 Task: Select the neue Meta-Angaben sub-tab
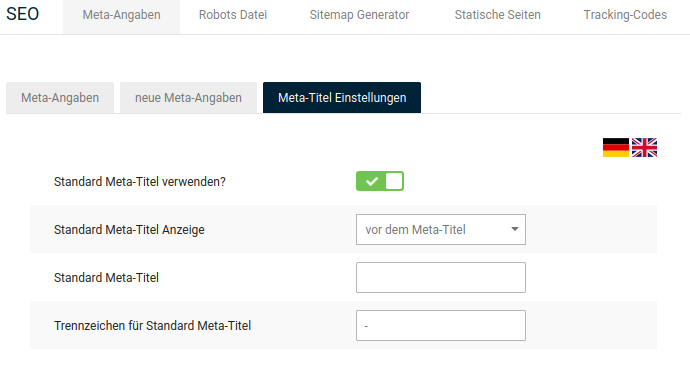pos(188,98)
